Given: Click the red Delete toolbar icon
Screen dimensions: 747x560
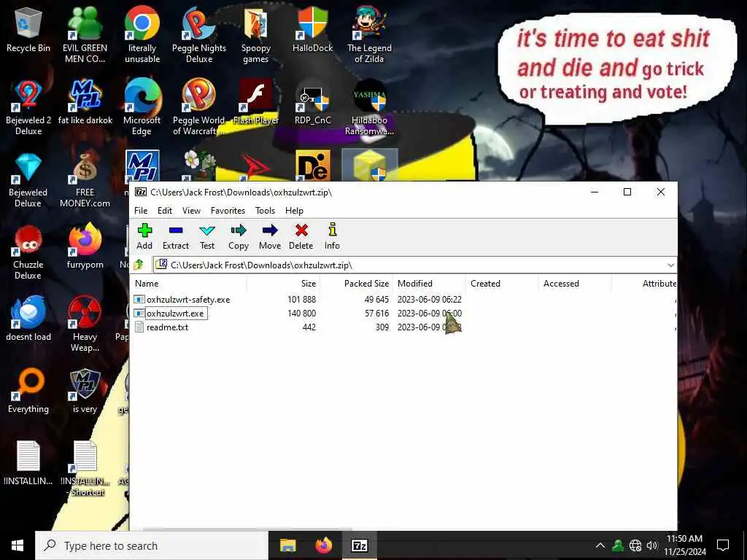Looking at the screenshot, I should pyautogui.click(x=301, y=236).
